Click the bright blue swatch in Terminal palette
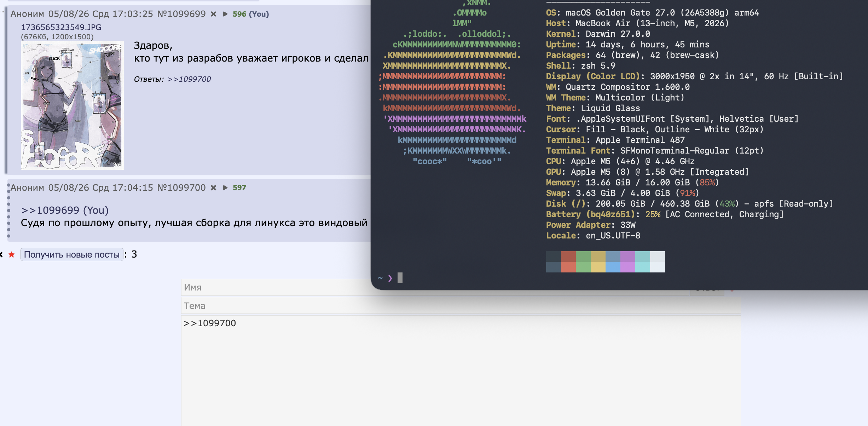 [613, 267]
